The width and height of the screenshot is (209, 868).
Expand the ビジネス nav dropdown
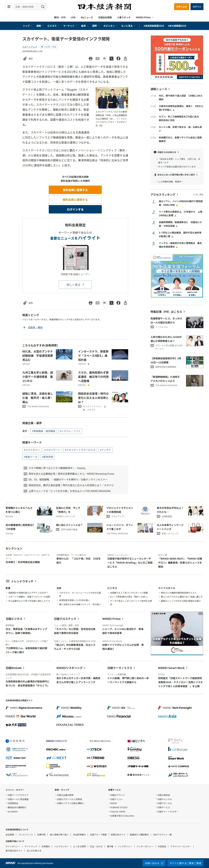point(53,26)
